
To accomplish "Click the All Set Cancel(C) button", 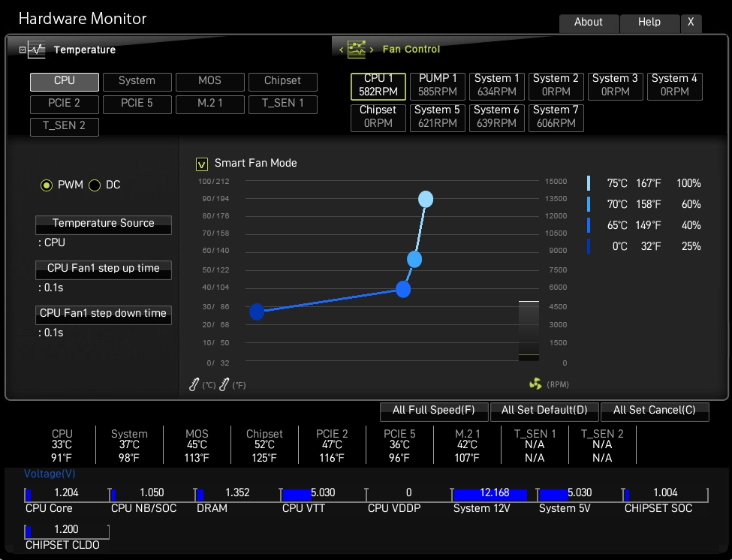I will tap(655, 411).
